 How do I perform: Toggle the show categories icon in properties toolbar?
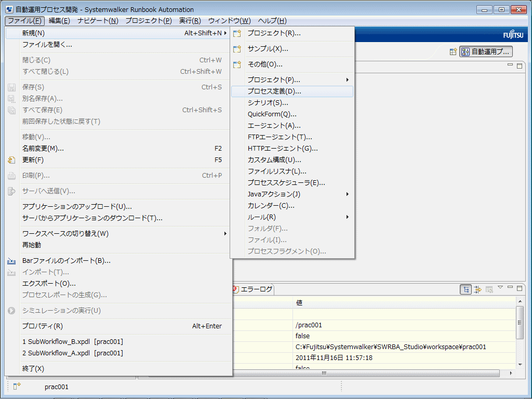[x=466, y=289]
